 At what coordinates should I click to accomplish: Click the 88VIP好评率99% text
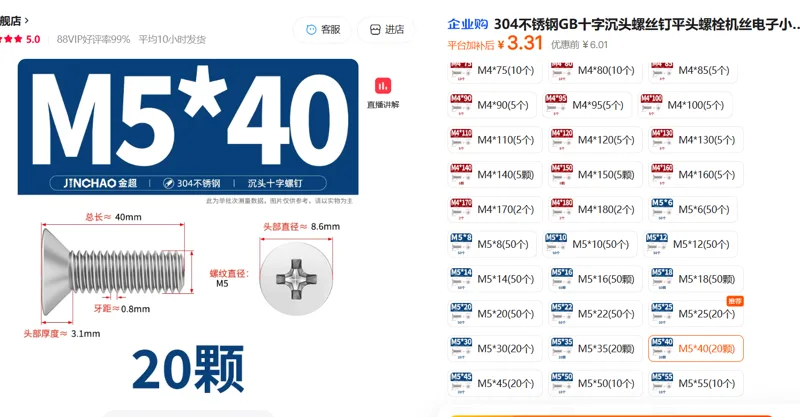93,39
